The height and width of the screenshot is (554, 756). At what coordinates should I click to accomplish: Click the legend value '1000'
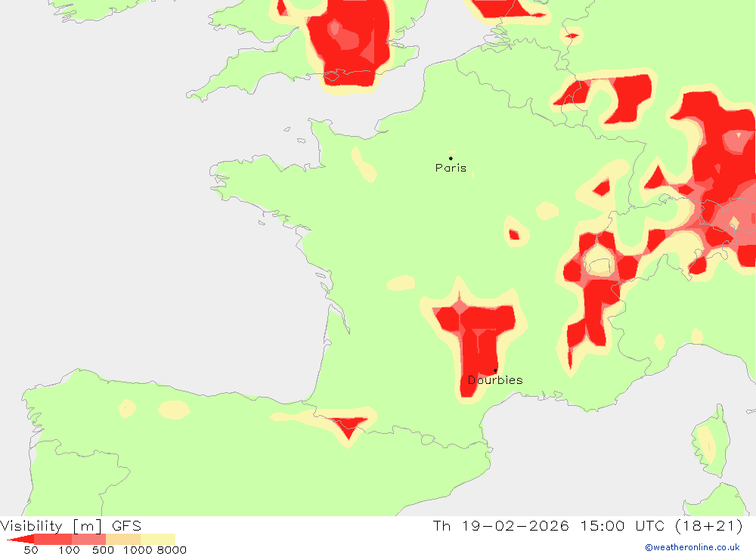pyautogui.click(x=138, y=550)
